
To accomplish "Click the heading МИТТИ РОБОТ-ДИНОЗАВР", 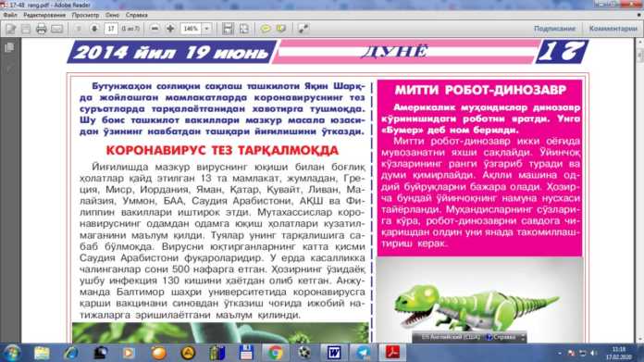I will pyautogui.click(x=480, y=90).
